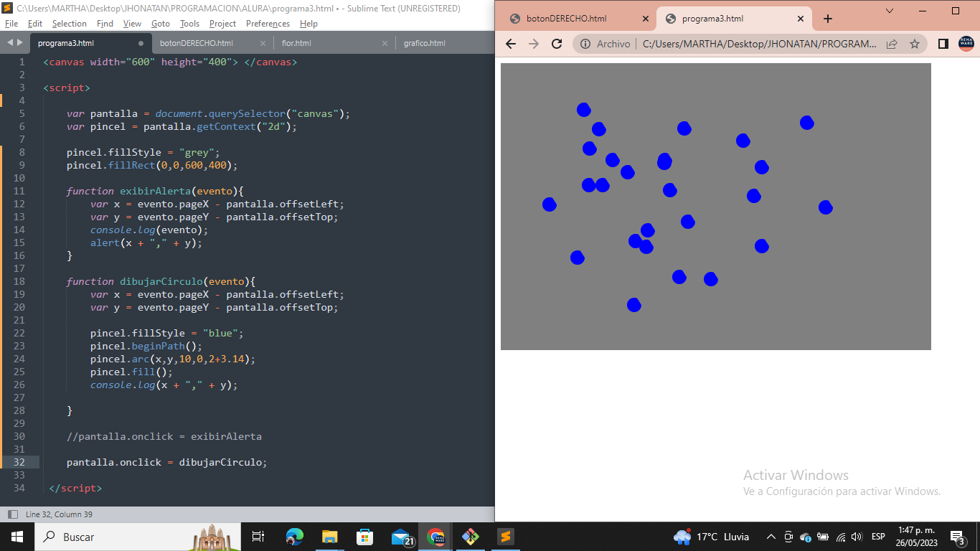
Task: Click the 'pincel.fillRect(0,0,600,400);' line
Action: tap(151, 165)
